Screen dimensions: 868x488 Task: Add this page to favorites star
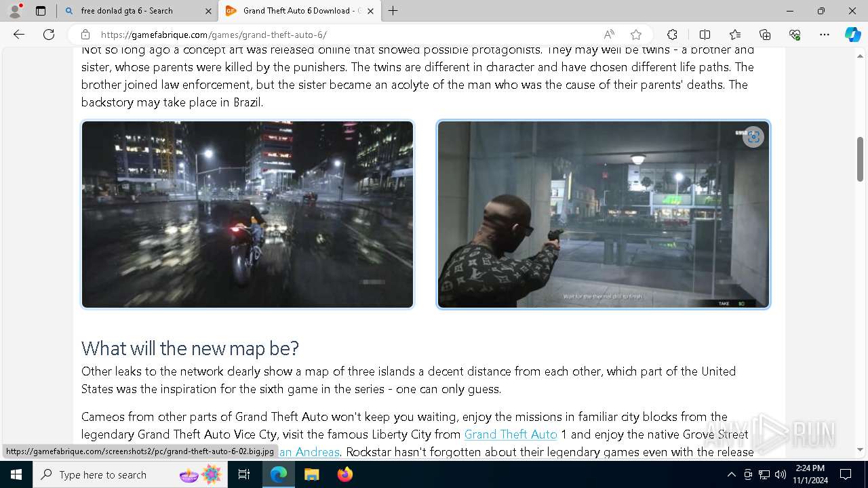coord(636,35)
